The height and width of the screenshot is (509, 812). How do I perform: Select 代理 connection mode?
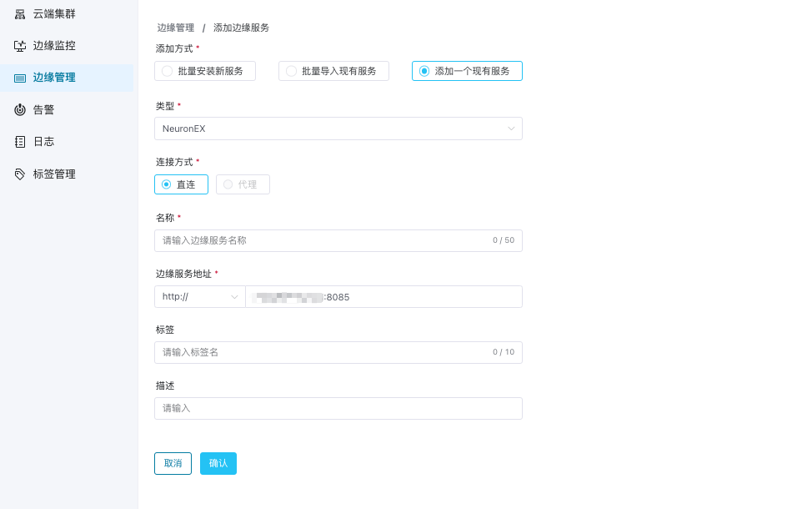(x=228, y=184)
